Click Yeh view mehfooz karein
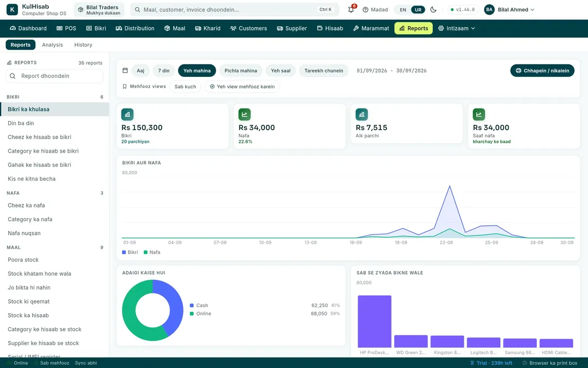Image resolution: width=588 pixels, height=368 pixels. (242, 86)
